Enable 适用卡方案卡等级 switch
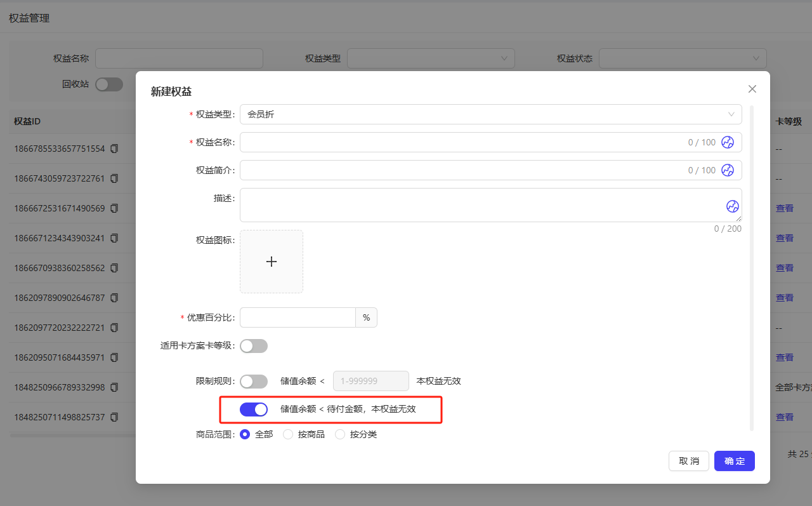This screenshot has width=812, height=506. pyautogui.click(x=254, y=346)
